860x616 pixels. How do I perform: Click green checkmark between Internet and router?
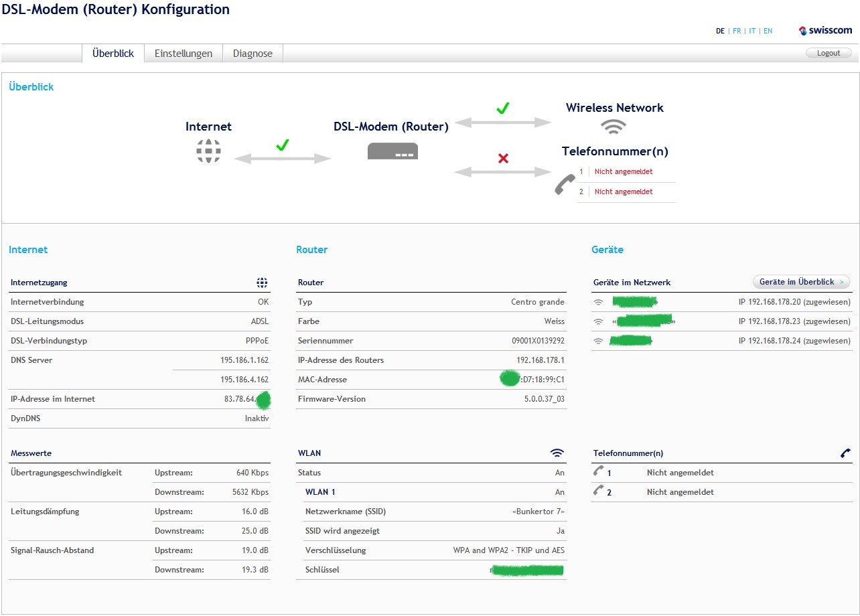(x=282, y=145)
